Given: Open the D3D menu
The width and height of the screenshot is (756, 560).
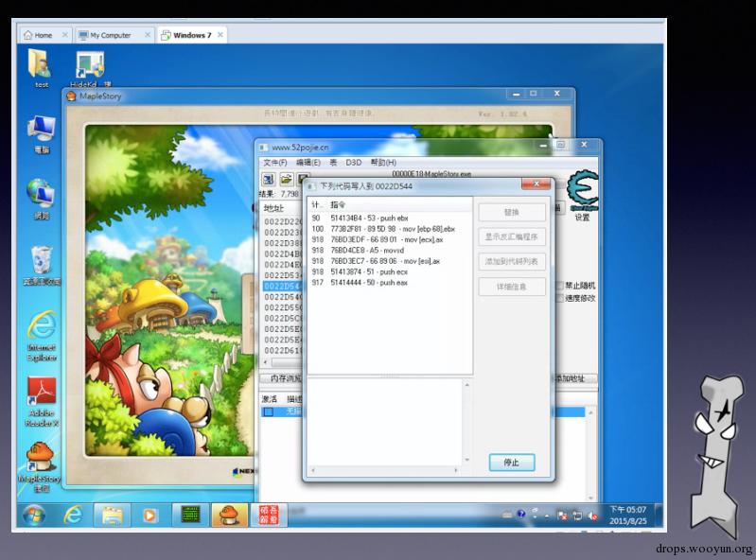Looking at the screenshot, I should [353, 163].
